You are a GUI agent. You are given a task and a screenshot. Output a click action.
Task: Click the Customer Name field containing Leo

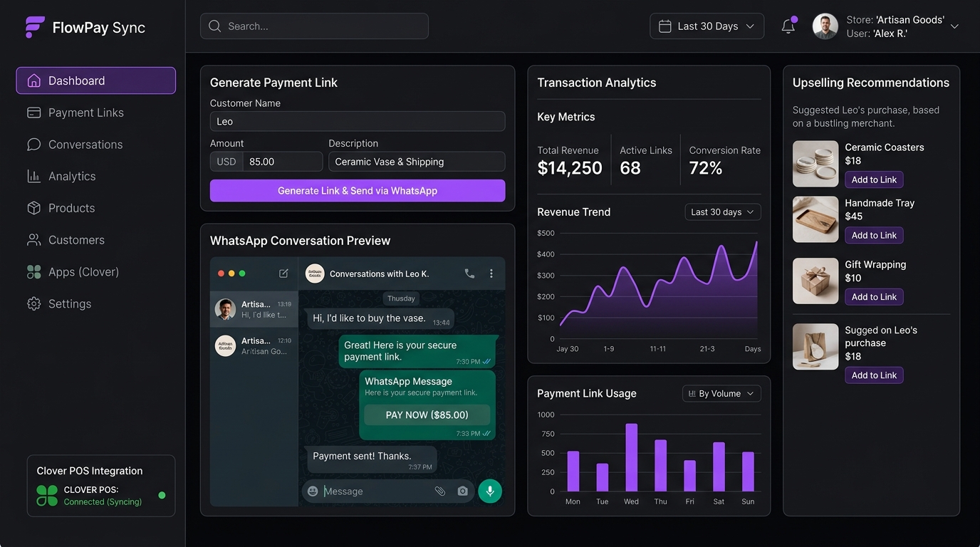[358, 121]
